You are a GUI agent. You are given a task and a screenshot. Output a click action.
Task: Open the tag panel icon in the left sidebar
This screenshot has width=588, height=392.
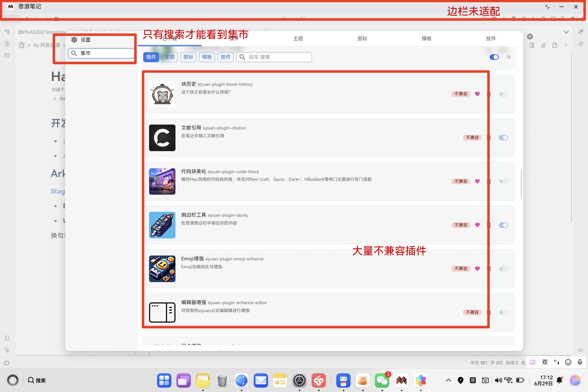click(7, 350)
